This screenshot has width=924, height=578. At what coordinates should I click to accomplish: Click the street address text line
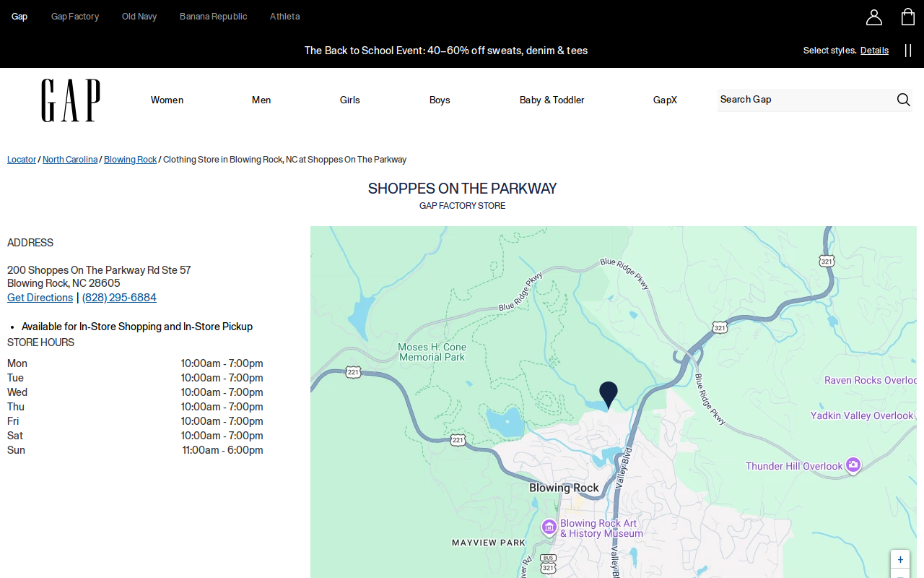(99, 270)
